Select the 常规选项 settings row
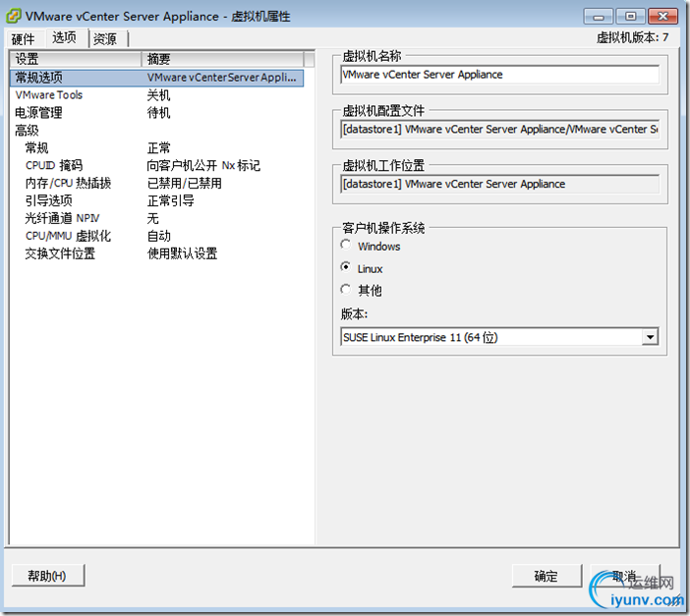Screen dimensions: 690x616 (x=156, y=78)
